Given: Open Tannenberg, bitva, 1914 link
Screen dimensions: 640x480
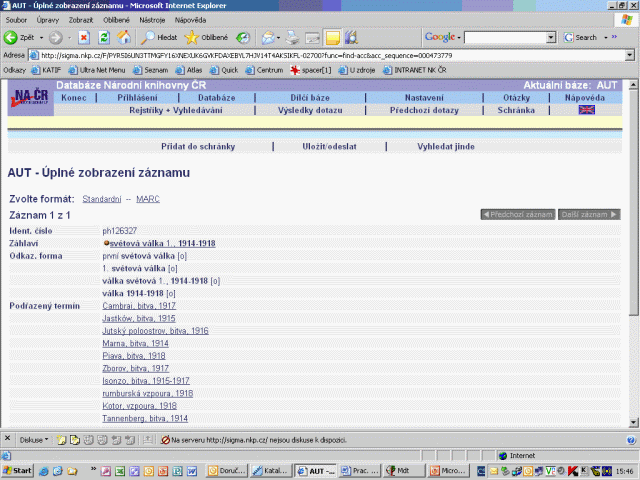Looking at the screenshot, I should click(145, 418).
